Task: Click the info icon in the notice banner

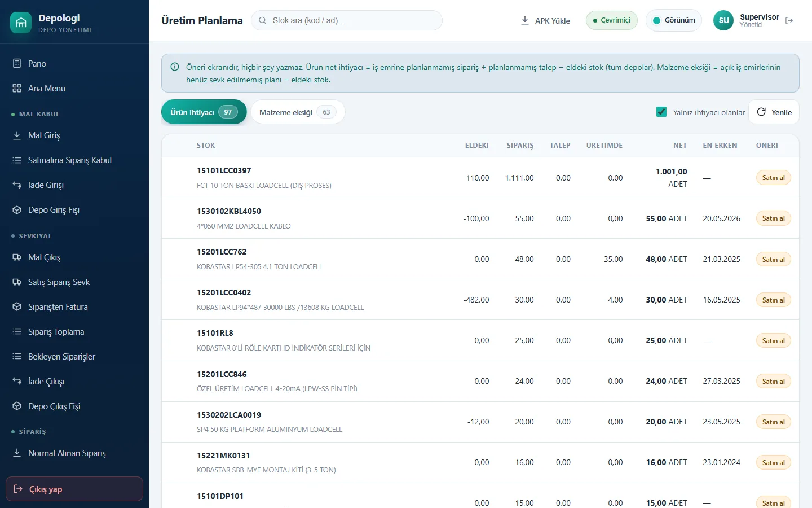Action: [175, 67]
